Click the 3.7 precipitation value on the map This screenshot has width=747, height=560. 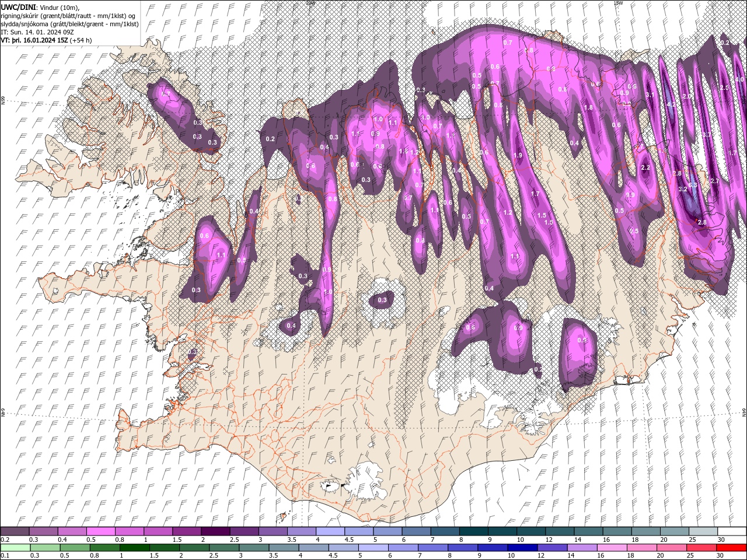706,135
